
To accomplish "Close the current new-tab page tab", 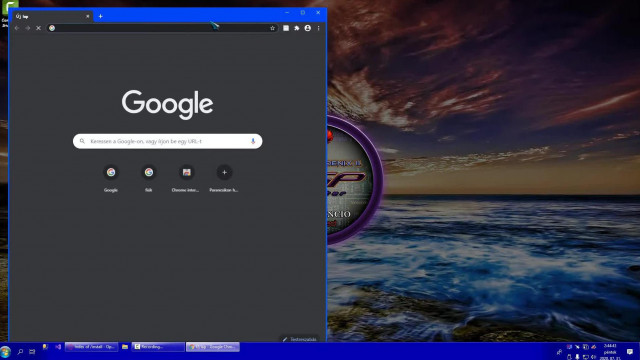I will (87, 16).
